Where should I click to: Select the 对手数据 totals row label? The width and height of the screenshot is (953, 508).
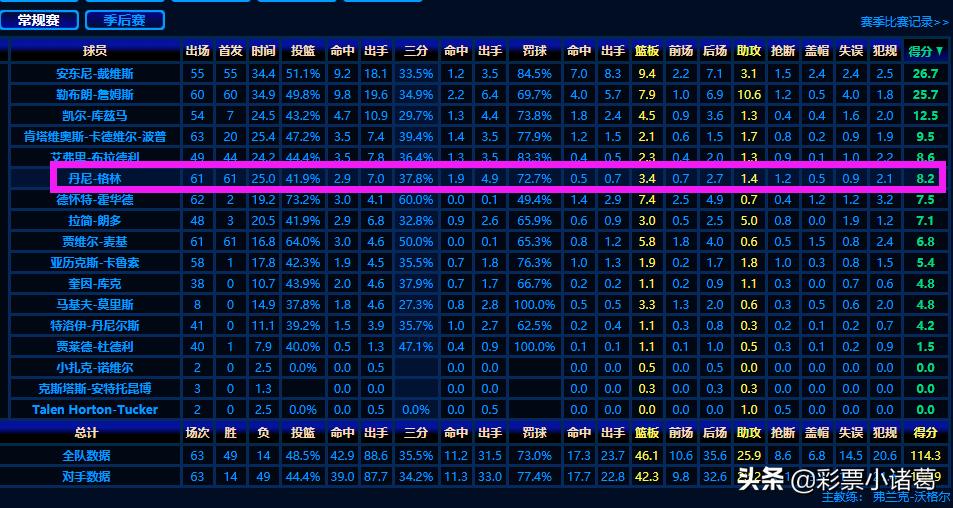point(87,476)
